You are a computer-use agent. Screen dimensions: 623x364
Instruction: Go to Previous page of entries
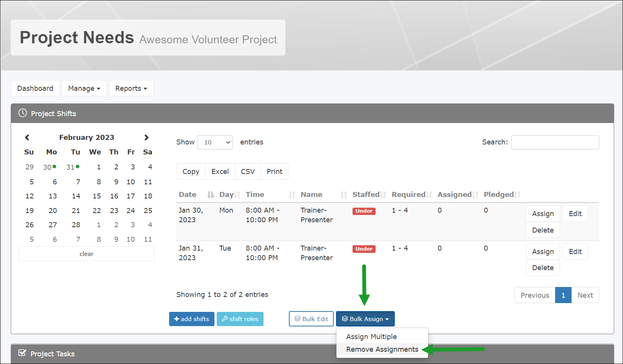[x=535, y=295]
